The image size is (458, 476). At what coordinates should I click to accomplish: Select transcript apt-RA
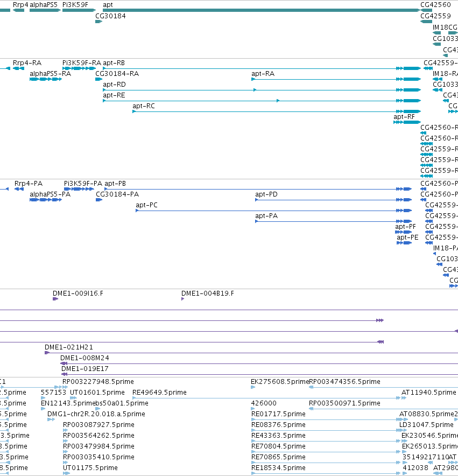coord(263,74)
